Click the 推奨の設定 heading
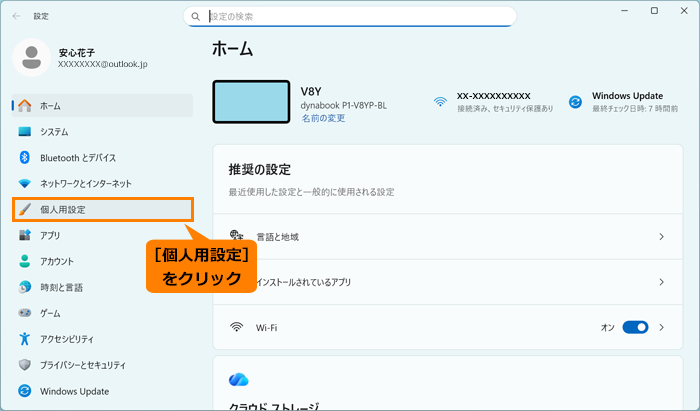 (x=259, y=170)
